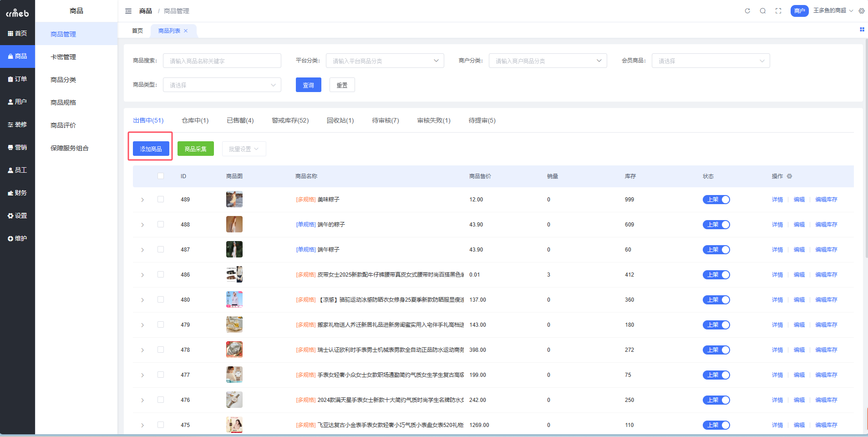
Task: Check the checkbox for product 488
Action: pyautogui.click(x=161, y=224)
